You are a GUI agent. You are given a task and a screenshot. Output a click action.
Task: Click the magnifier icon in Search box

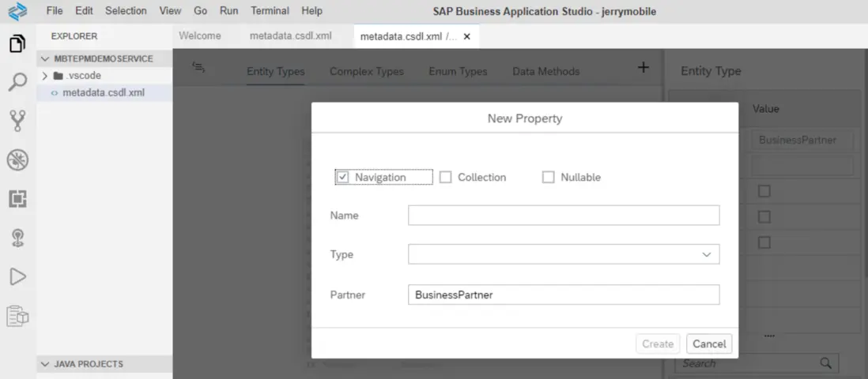(826, 363)
